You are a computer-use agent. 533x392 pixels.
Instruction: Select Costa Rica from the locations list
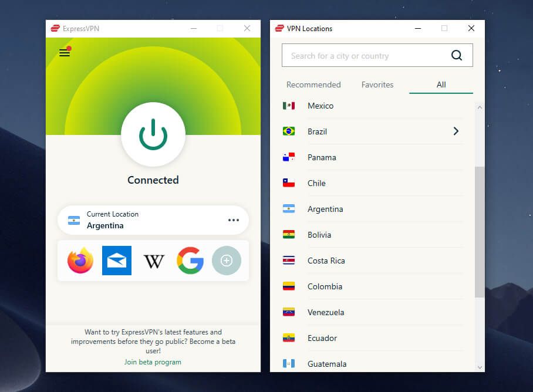coord(373,261)
